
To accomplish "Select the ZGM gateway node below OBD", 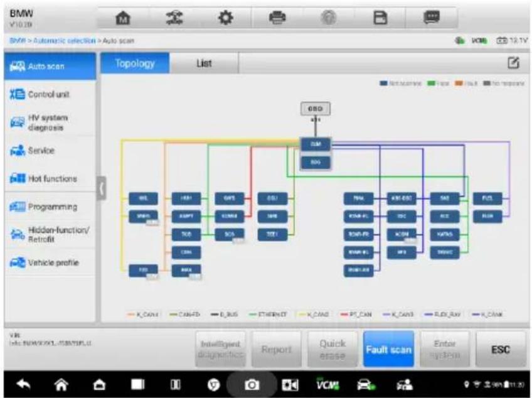I will [316, 144].
